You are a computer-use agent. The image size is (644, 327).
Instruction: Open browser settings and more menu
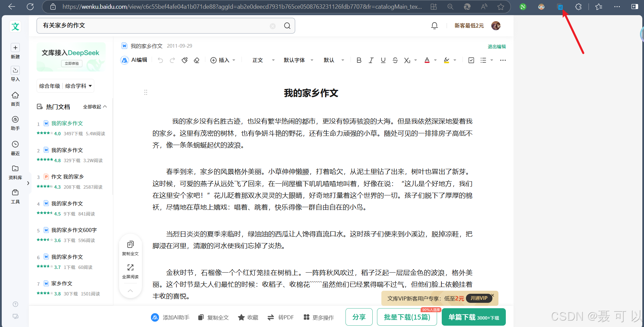click(617, 7)
